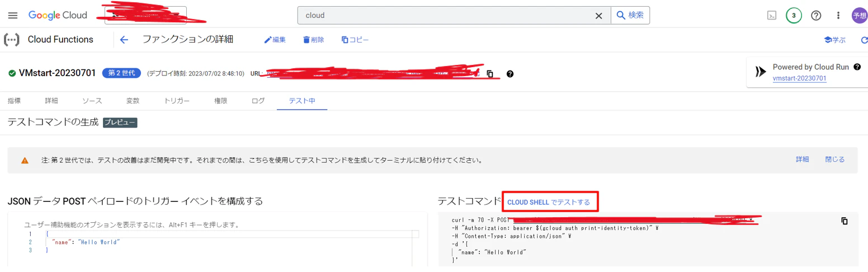
Task: Click 編集 edit button
Action: (275, 40)
